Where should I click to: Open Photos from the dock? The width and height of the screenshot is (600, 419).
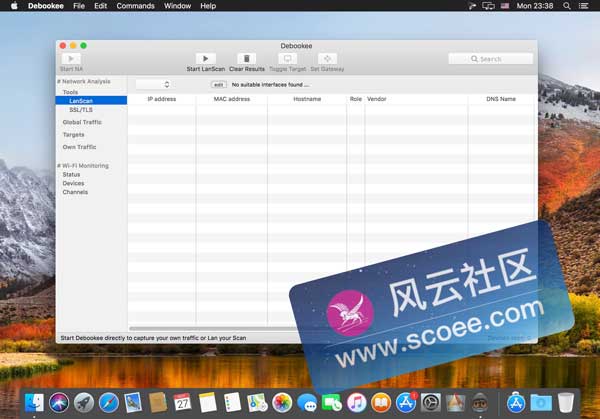pyautogui.click(x=282, y=403)
